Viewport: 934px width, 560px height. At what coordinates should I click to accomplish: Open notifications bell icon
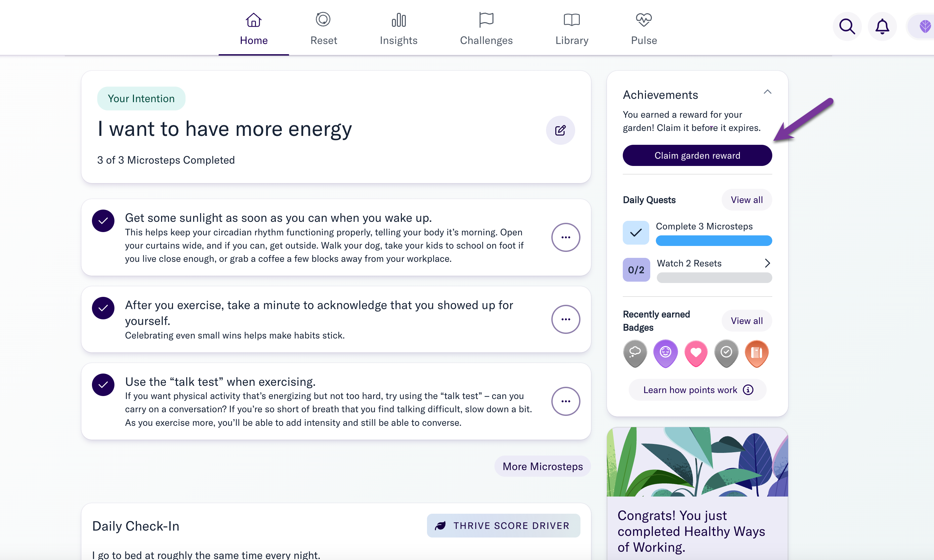click(882, 26)
